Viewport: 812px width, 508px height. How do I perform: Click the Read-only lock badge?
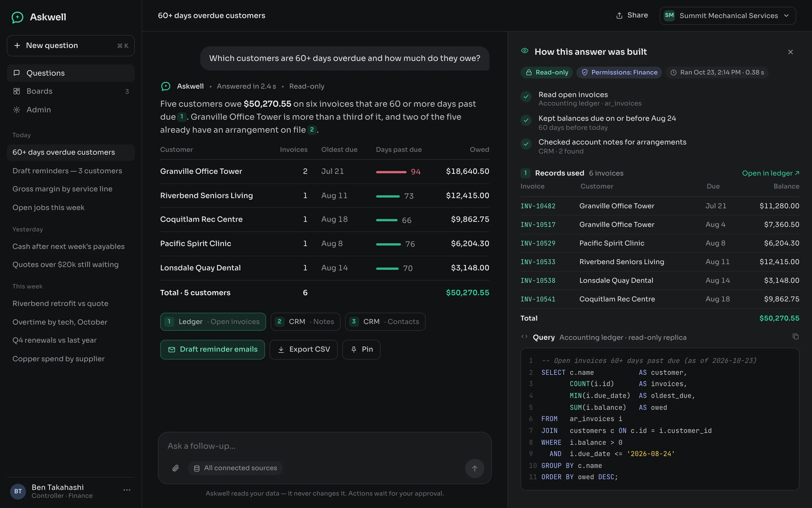[547, 73]
